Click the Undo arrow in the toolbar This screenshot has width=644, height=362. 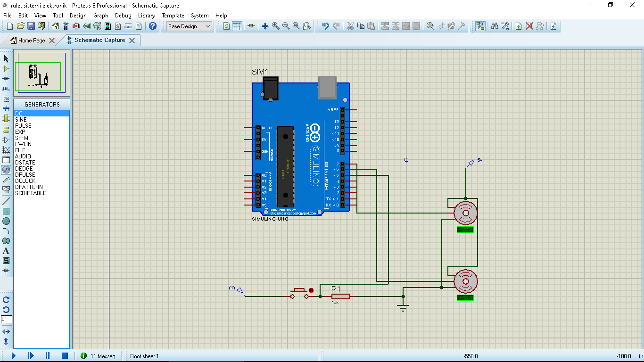(325, 26)
